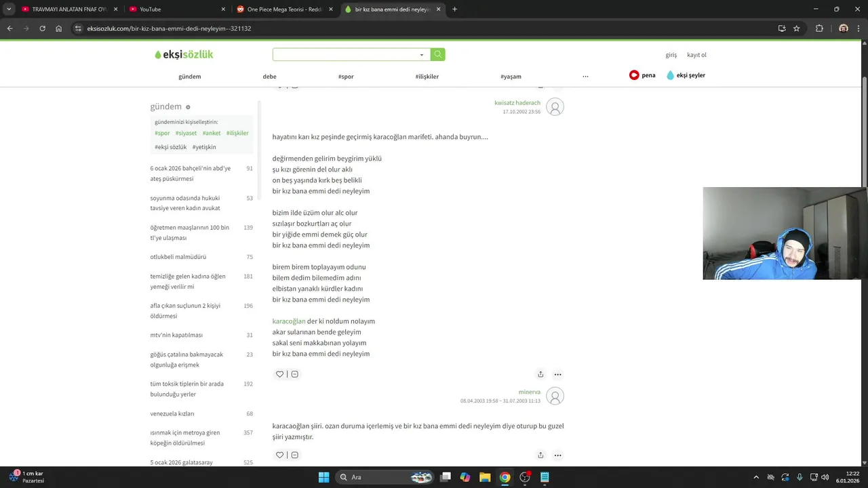The image size is (868, 488).
Task: Open topic öğretmen maaşlarının 100 bin tl'ye ulaşması
Action: (201, 232)
